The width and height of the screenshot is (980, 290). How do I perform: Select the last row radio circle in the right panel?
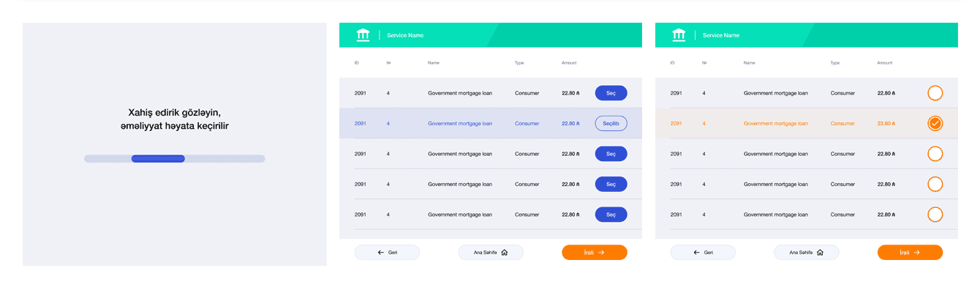pos(935,215)
